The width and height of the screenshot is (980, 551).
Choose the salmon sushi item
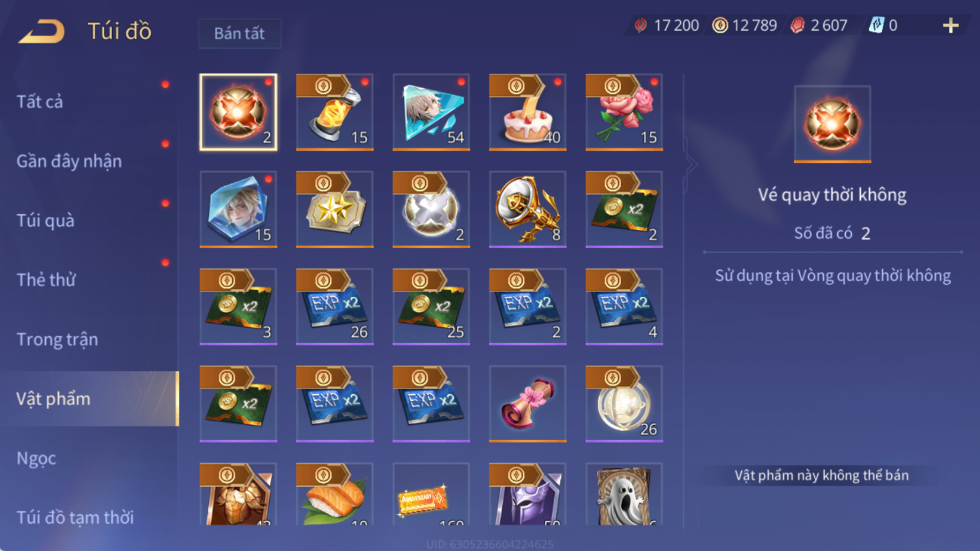[x=335, y=494]
